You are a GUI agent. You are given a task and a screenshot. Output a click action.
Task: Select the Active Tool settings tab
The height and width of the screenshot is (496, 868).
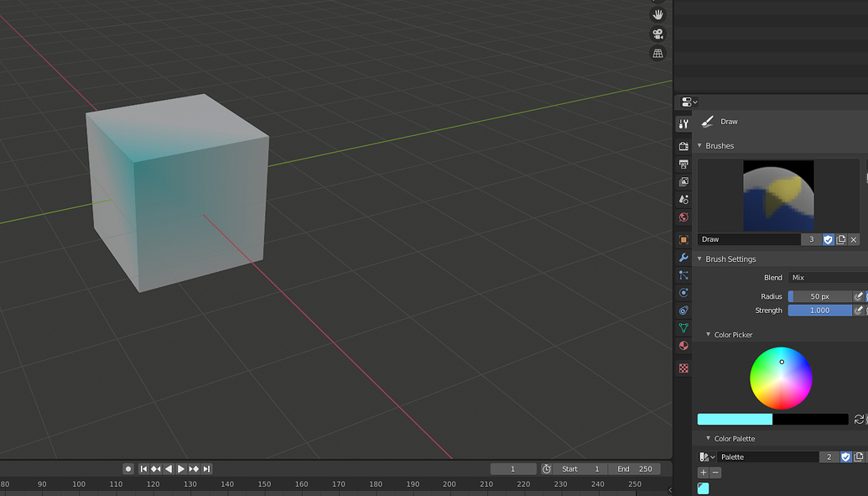pos(683,123)
